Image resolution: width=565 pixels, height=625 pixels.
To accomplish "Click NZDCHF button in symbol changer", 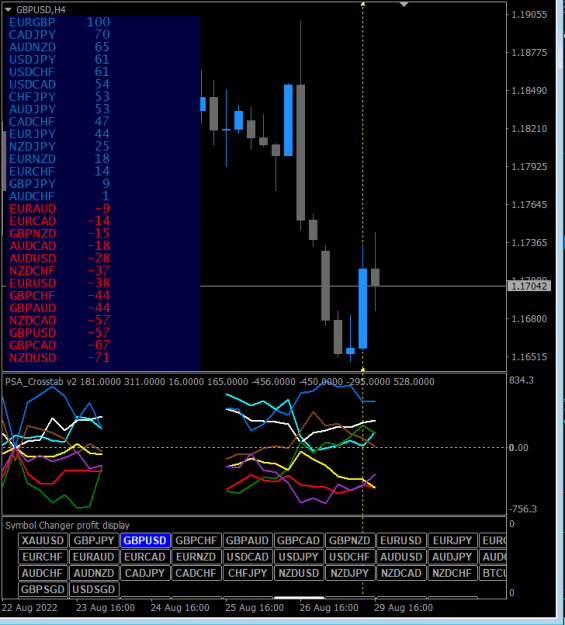I will coord(452,573).
